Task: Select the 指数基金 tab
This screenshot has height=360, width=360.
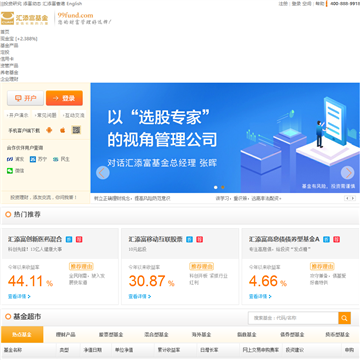Action: pos(247,334)
